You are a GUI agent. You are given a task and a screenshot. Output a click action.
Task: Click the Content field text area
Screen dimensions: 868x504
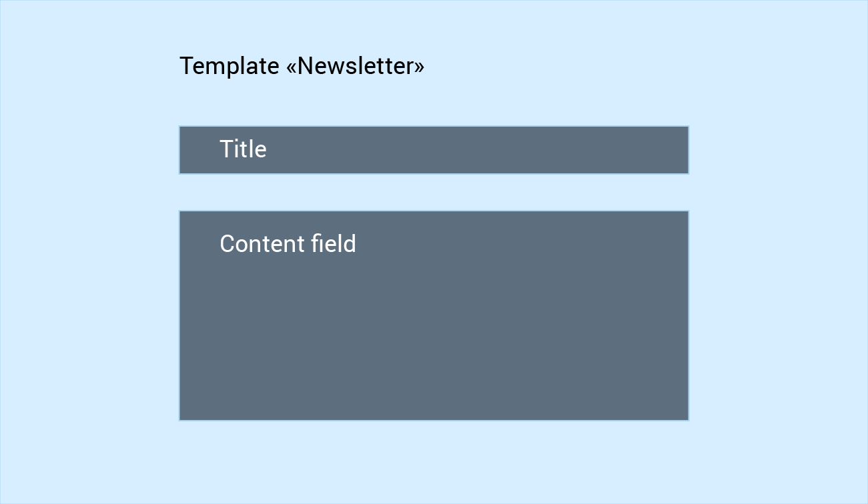[434, 315]
